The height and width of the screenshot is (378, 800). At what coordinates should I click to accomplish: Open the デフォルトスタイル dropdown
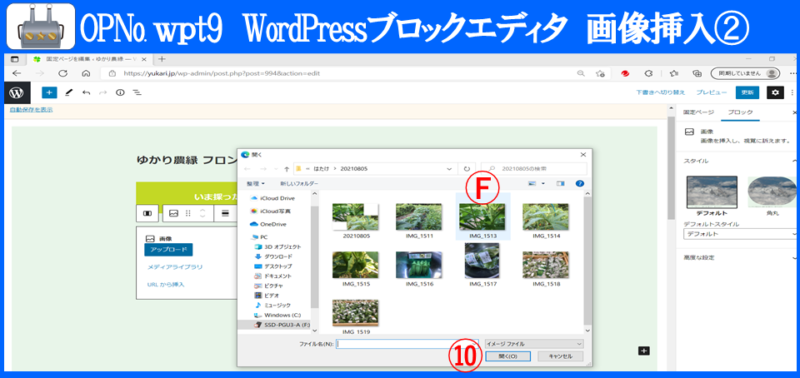(740, 234)
